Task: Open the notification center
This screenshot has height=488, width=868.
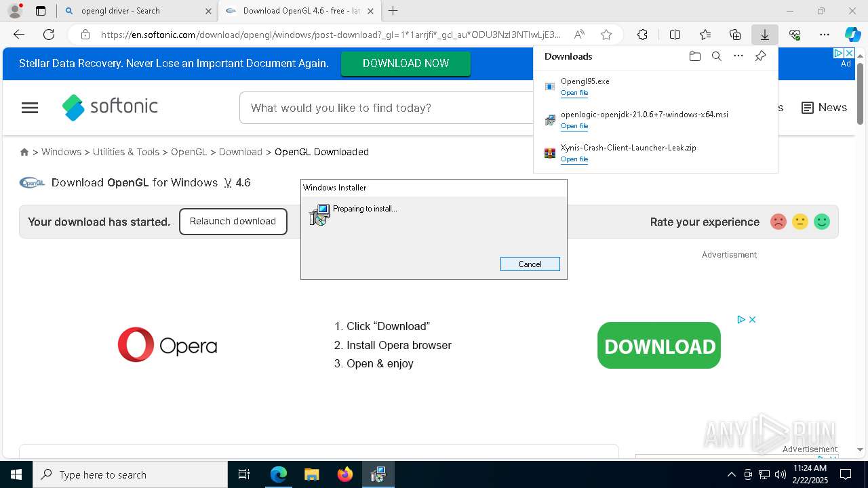Action: click(x=846, y=474)
